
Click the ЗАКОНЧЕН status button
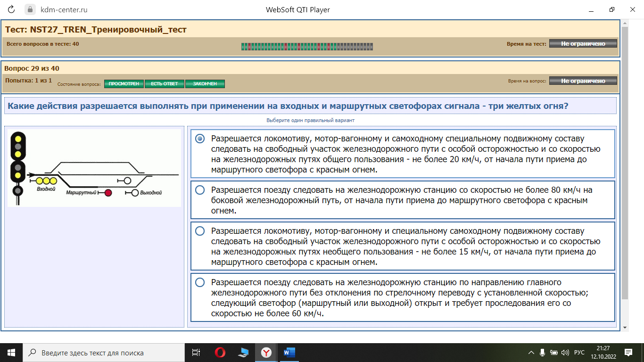[x=205, y=84]
